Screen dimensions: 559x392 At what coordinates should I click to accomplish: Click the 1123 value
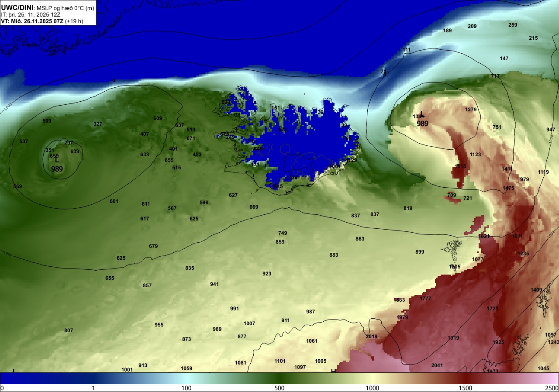coord(475,155)
